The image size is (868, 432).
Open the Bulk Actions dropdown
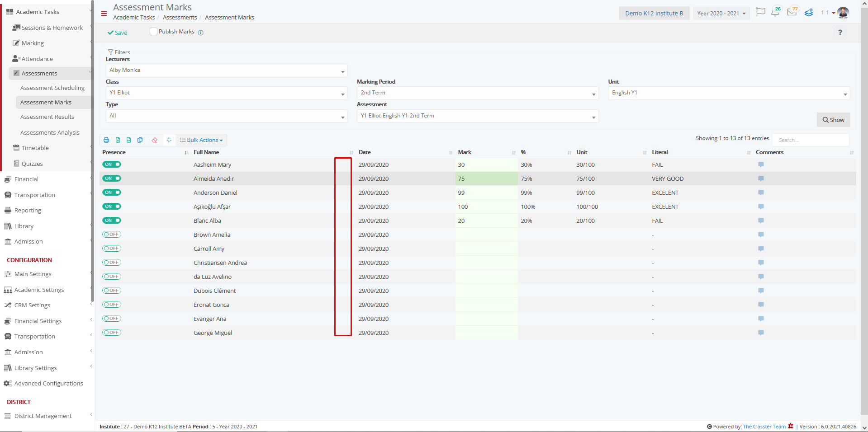pos(201,140)
